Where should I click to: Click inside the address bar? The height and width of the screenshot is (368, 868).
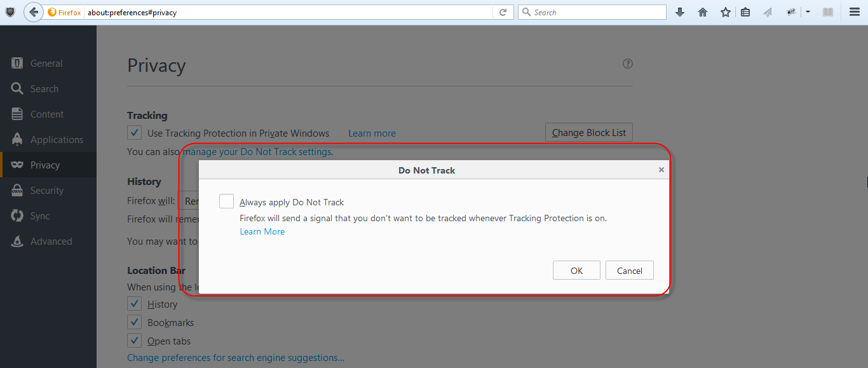click(x=286, y=11)
